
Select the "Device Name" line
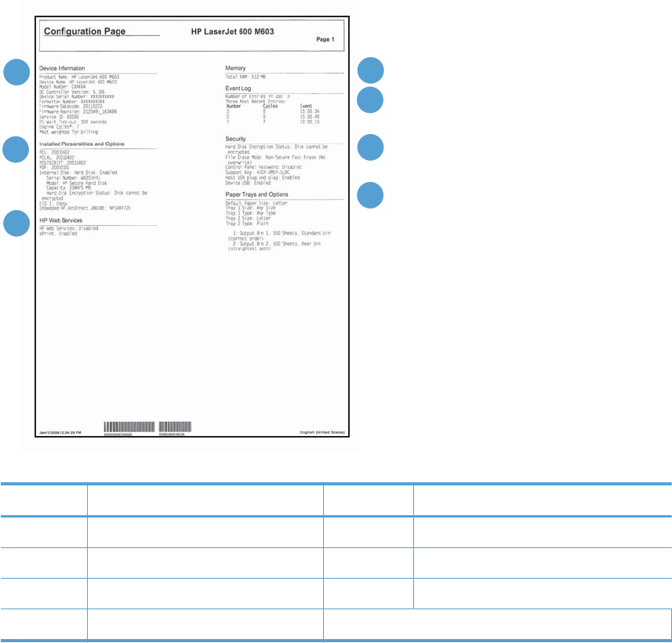78,82
